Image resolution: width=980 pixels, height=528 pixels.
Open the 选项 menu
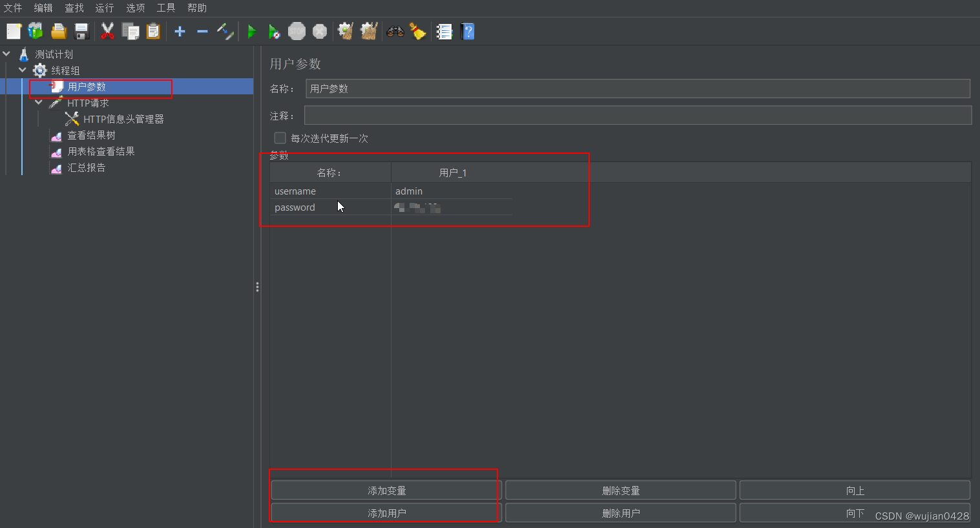[136, 8]
